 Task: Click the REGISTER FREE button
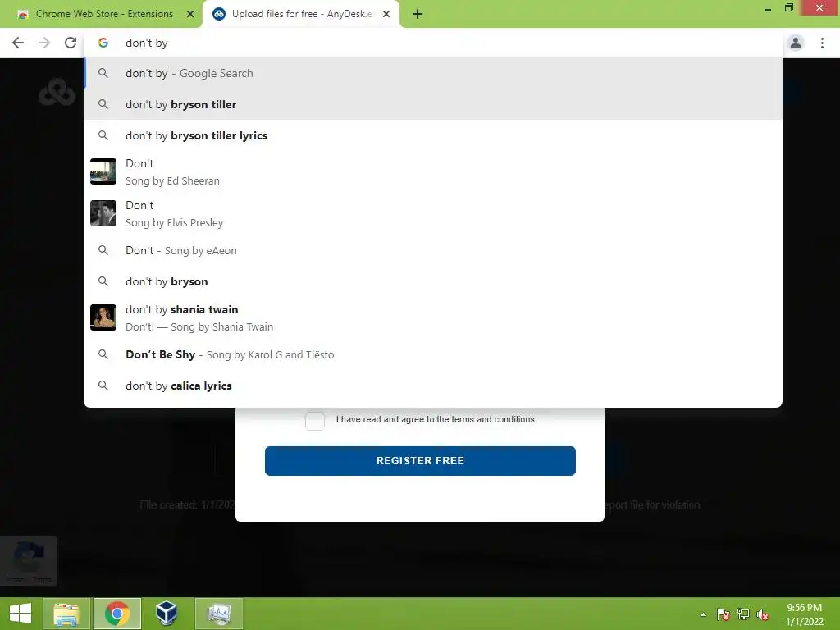tap(420, 461)
